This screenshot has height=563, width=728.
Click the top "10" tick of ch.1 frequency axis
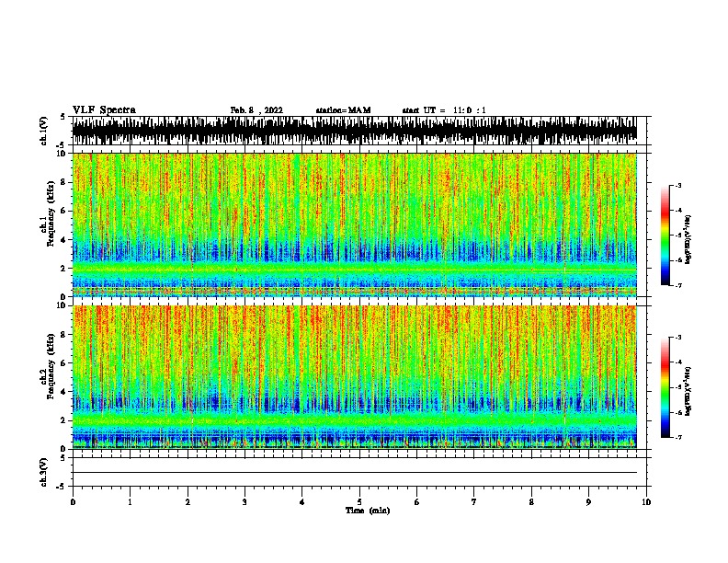(62, 154)
